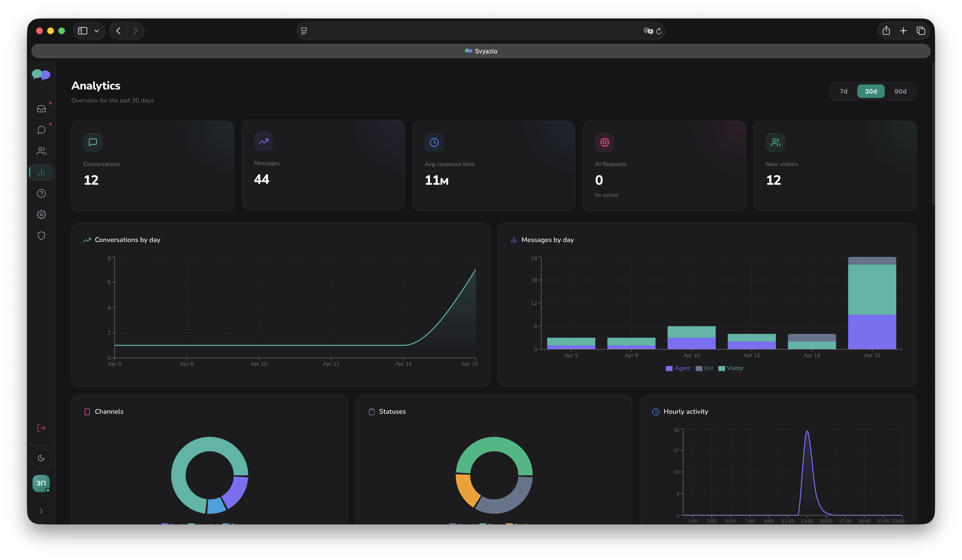Toggle dark mode with moon button
Viewport: 962px width, 560px height.
click(x=41, y=458)
